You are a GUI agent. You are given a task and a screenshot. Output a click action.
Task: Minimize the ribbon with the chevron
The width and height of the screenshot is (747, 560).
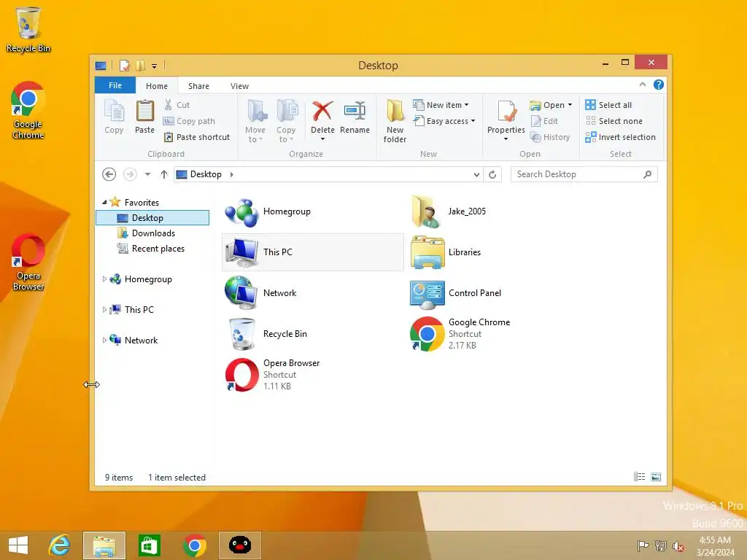click(642, 85)
